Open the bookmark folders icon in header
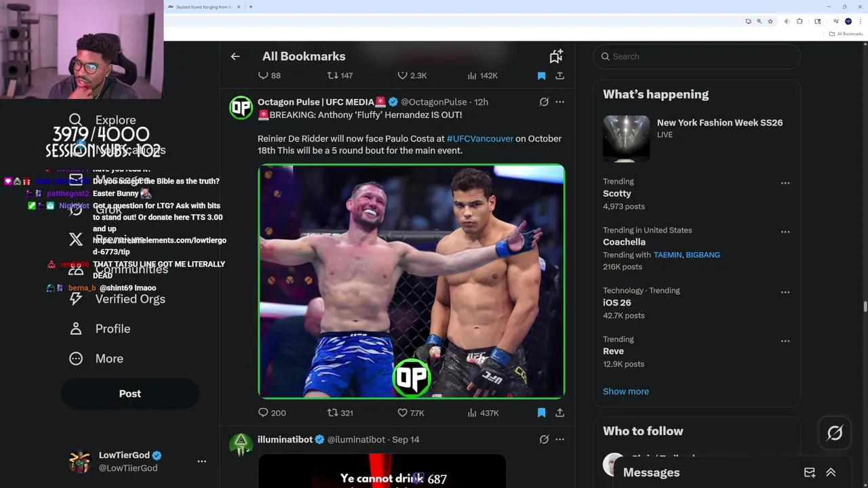The image size is (868, 488). [x=556, y=56]
